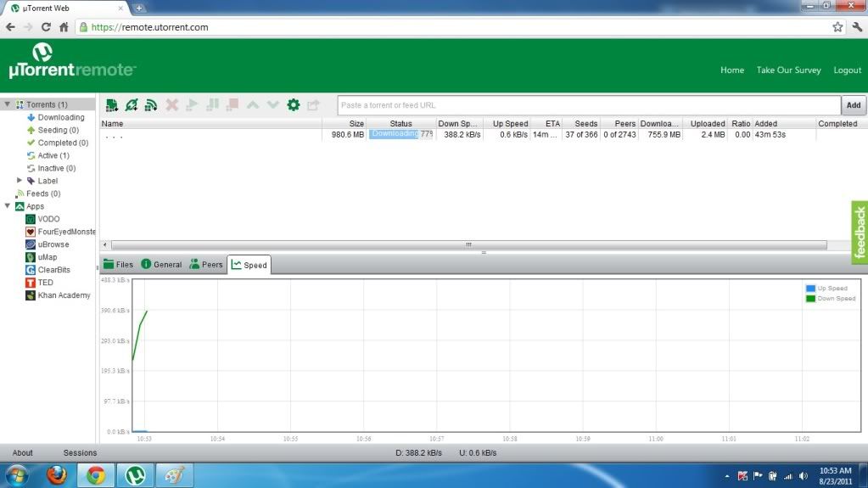Select the Seeding (0) filter
The width and height of the screenshot is (868, 488).
pos(53,130)
